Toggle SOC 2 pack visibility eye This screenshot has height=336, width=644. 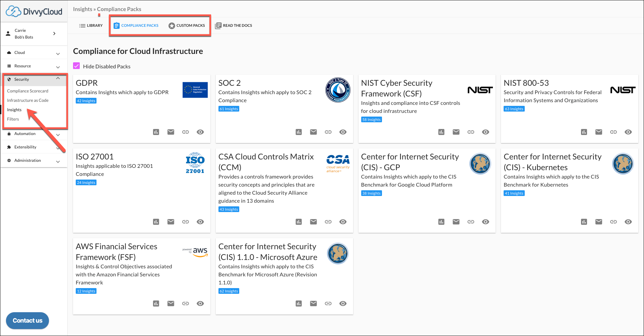[x=343, y=132]
